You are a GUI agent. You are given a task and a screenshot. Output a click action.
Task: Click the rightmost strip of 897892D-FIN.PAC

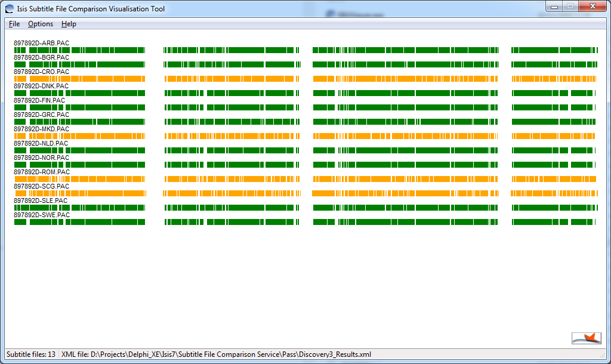point(554,107)
